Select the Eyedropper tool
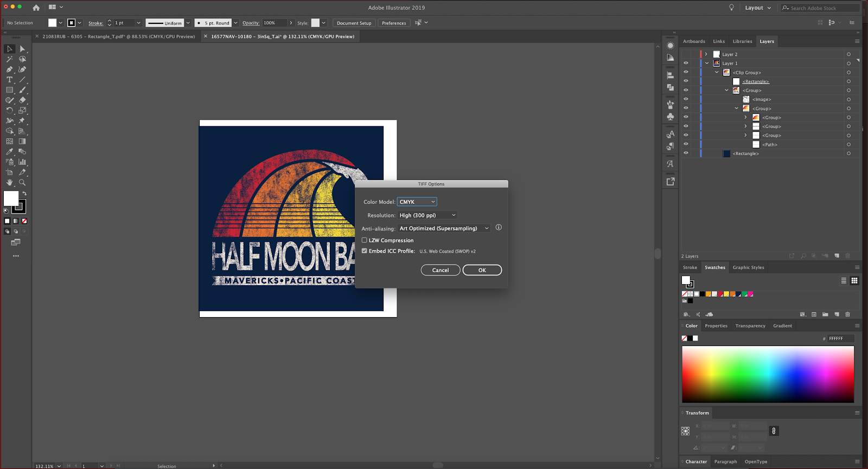The height and width of the screenshot is (469, 868). 9,152
